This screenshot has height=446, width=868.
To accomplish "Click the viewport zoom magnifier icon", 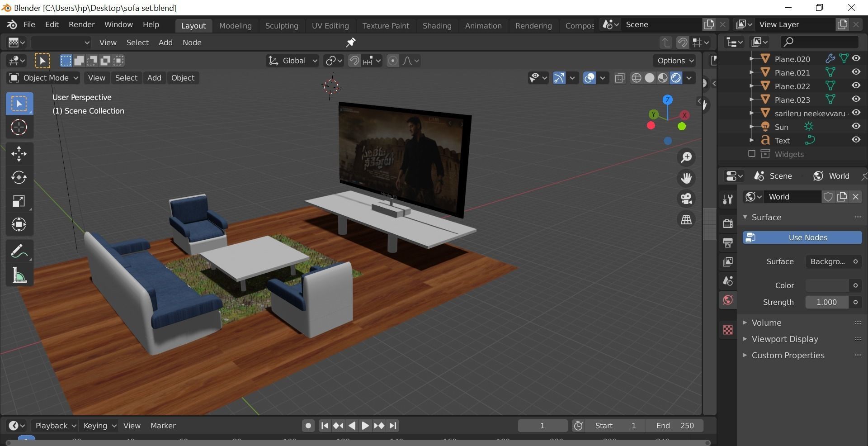I will click(686, 157).
